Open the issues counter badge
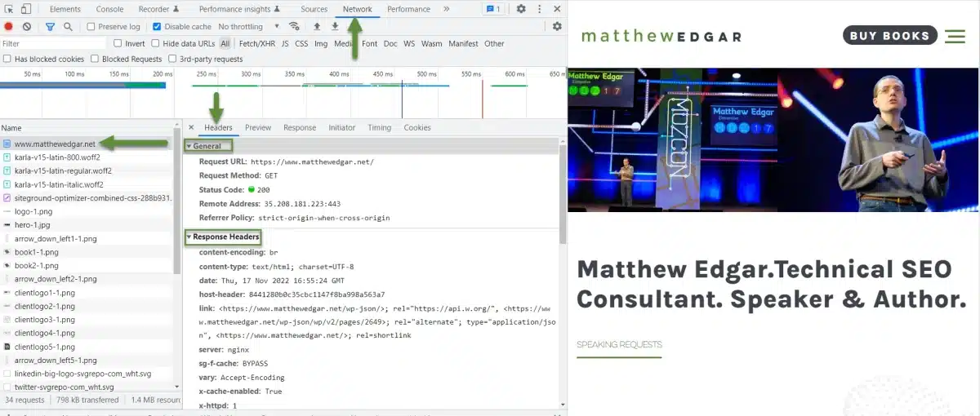Image resolution: width=980 pixels, height=416 pixels. [x=493, y=9]
